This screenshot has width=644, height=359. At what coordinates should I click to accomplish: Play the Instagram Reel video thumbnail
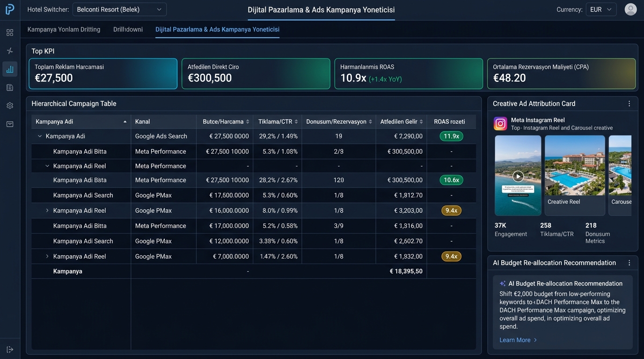pyautogui.click(x=518, y=176)
